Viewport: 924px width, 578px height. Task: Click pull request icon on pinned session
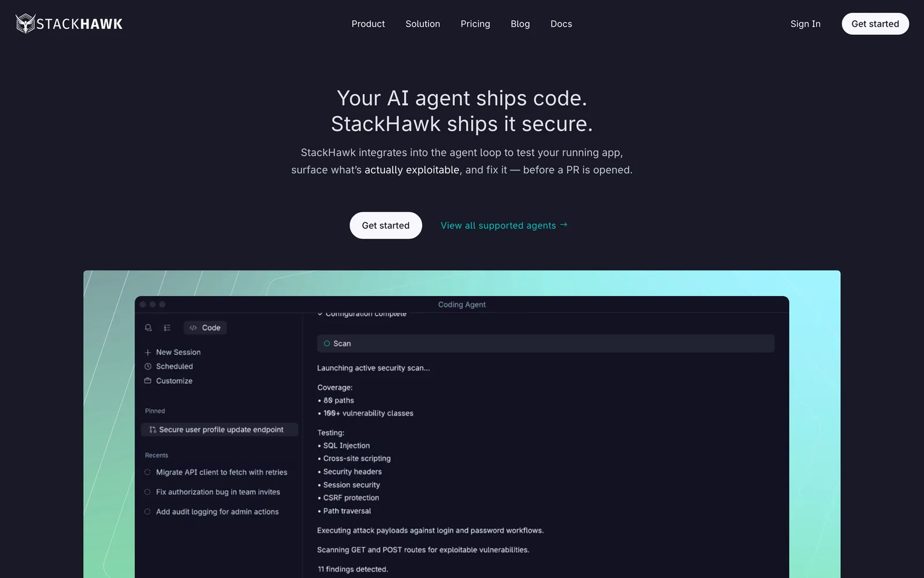[x=152, y=429]
